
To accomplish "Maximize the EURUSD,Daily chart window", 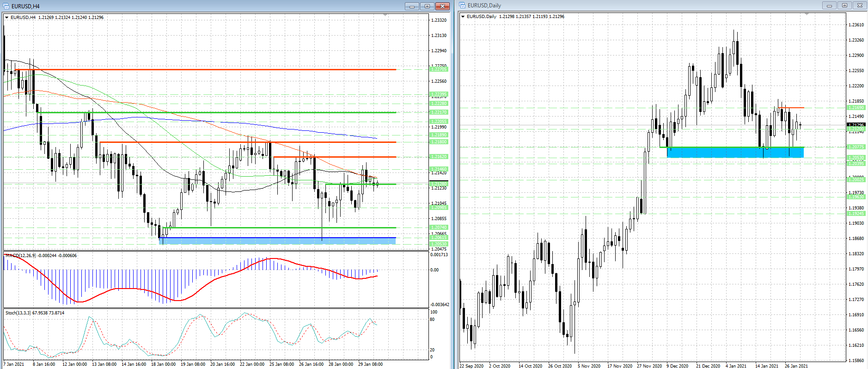I will [x=844, y=6].
